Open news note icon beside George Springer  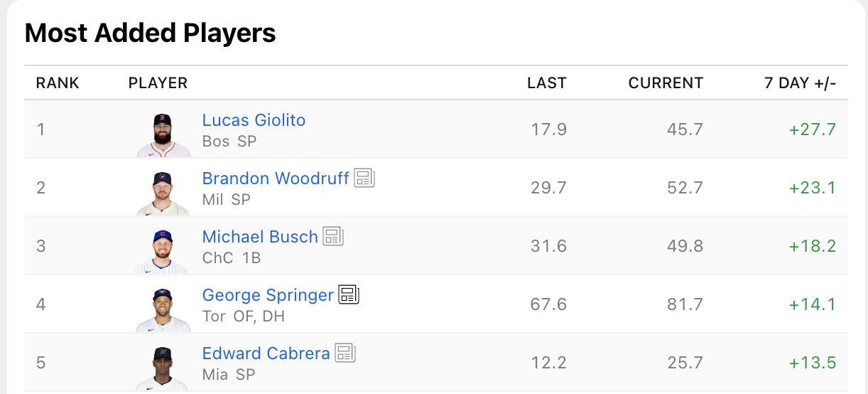click(x=349, y=294)
